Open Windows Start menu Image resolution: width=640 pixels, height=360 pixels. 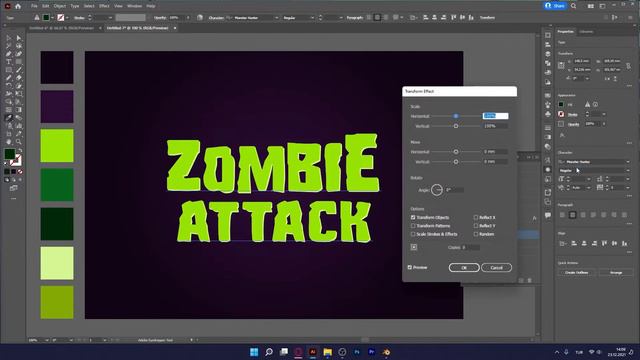(254, 352)
